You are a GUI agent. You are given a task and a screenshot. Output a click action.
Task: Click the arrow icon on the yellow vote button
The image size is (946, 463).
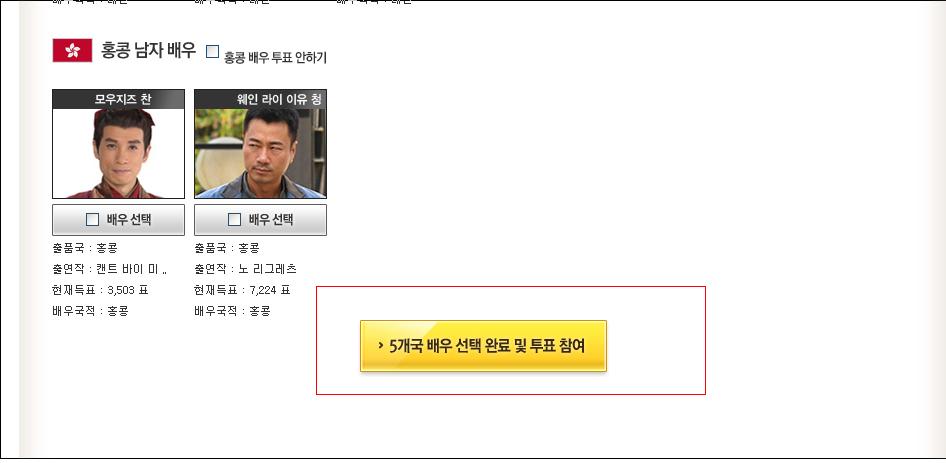[381, 346]
